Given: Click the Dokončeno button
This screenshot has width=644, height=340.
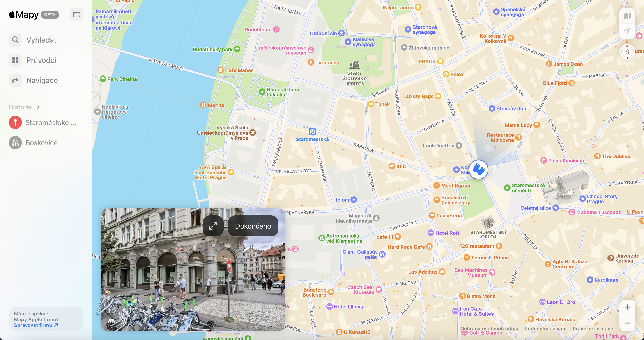Looking at the screenshot, I should coord(253,226).
